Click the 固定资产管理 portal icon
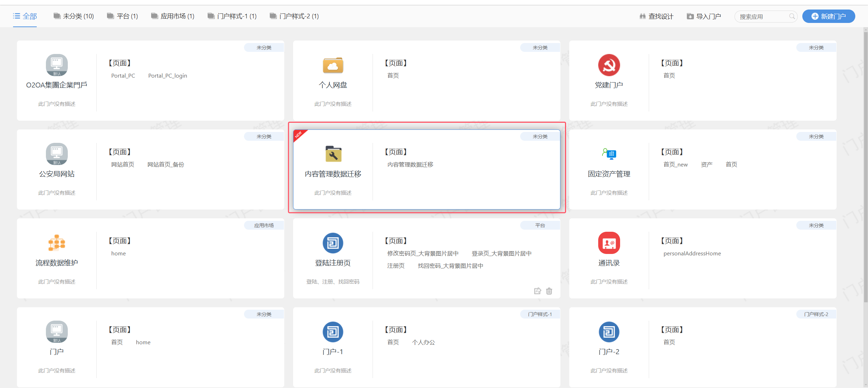 pos(609,154)
